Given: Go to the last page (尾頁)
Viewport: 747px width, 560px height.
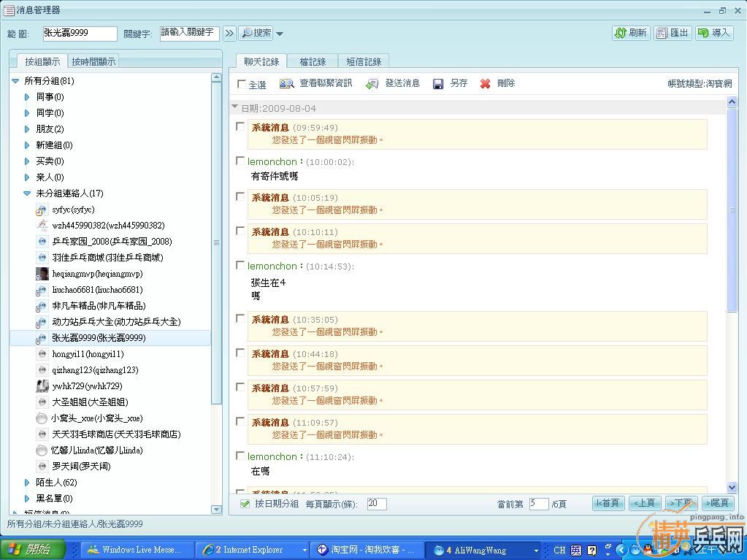Looking at the screenshot, I should point(718,503).
